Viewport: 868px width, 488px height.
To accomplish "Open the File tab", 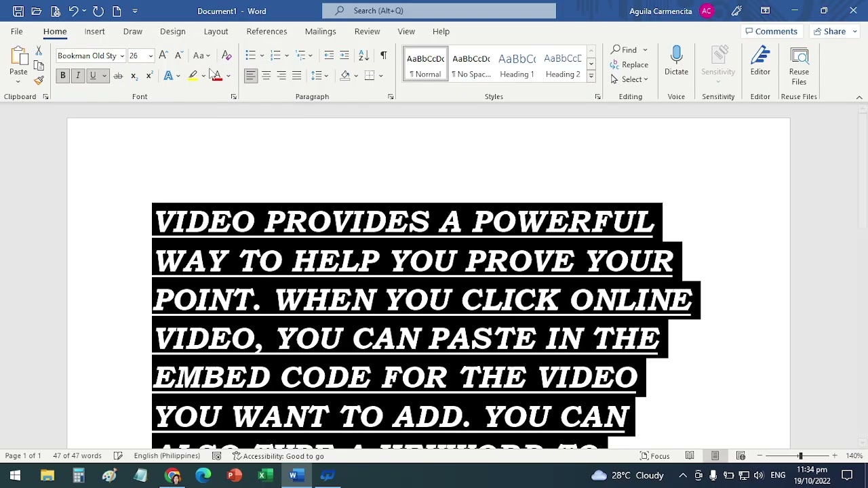I will pyautogui.click(x=16, y=31).
